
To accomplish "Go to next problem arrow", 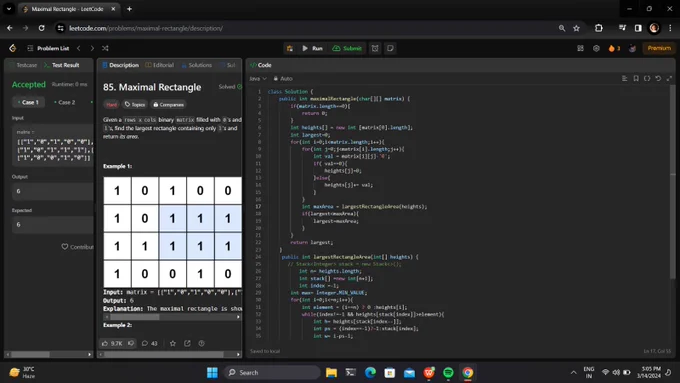I will [92, 48].
